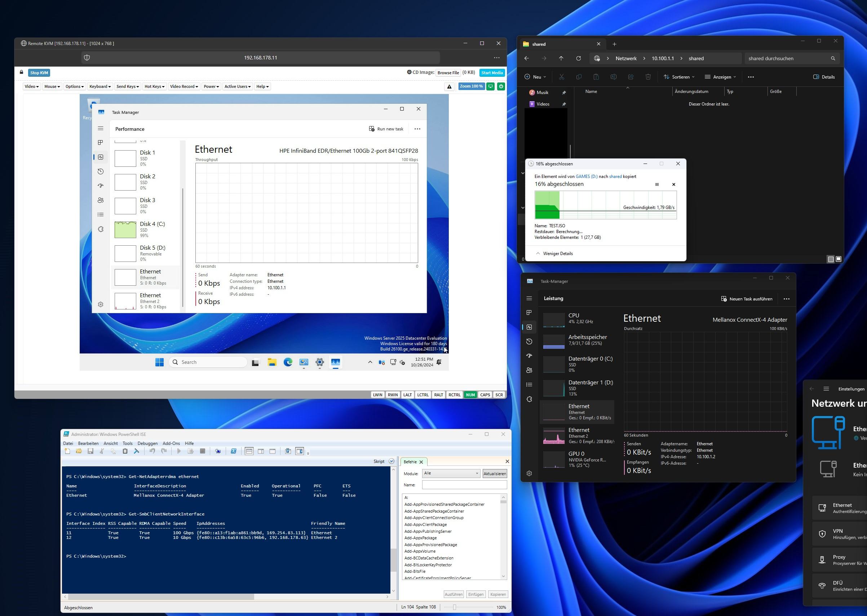The width and height of the screenshot is (867, 616).
Task: Click Stop Operation square icon in PowerShell ISE
Action: coord(202,451)
